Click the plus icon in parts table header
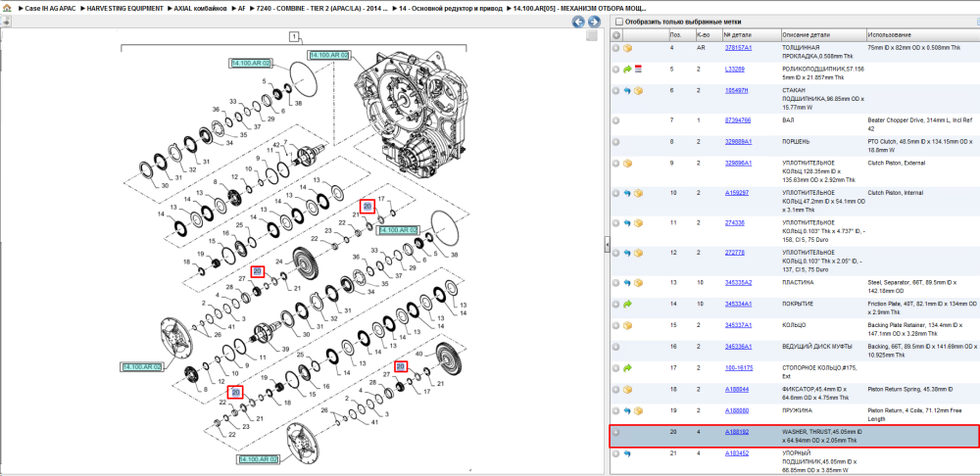This screenshot has height=476, width=980. [x=616, y=35]
